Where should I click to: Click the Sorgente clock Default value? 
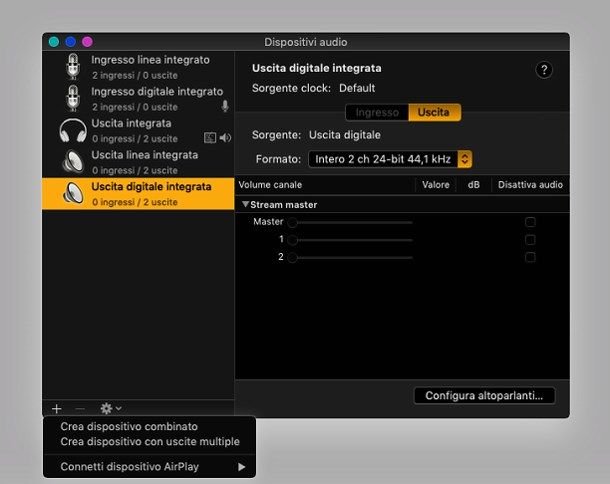[357, 88]
